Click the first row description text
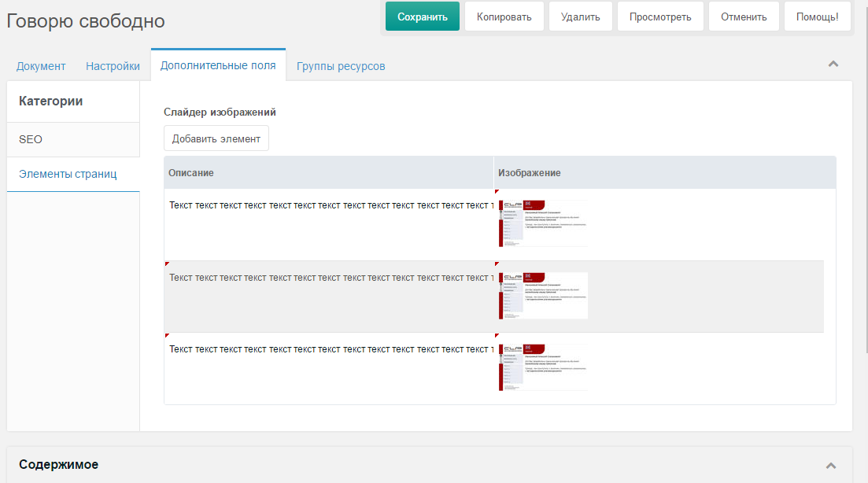868x483 pixels. click(331, 205)
